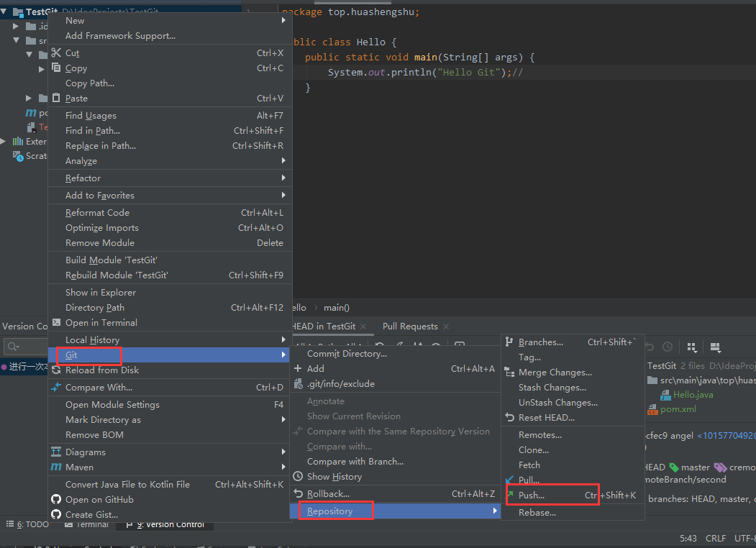Click the Hello.java file icon in changes
The height and width of the screenshot is (548, 756).
tap(665, 395)
